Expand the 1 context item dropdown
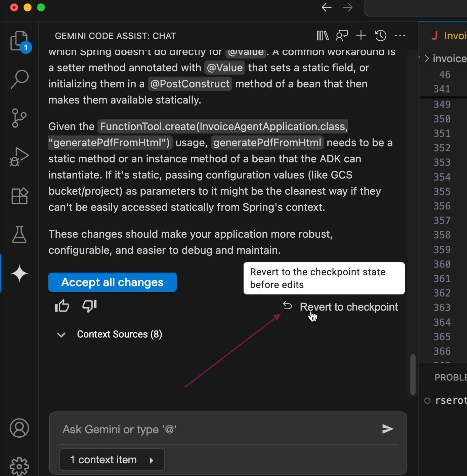The image size is (467, 476). coord(112,460)
